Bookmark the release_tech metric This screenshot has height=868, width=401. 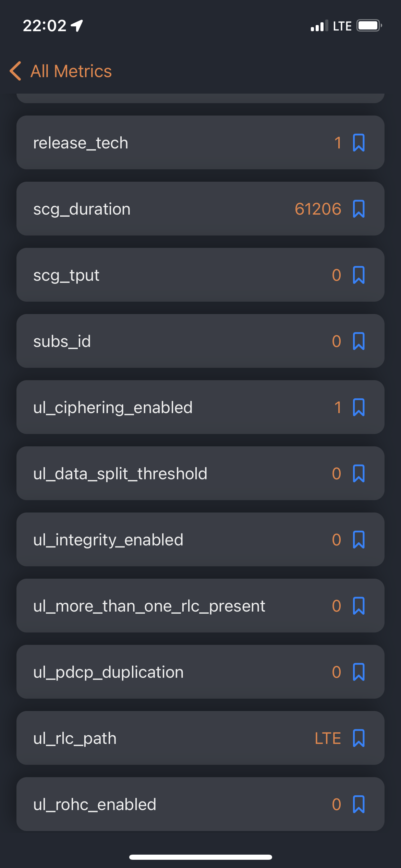tap(359, 143)
